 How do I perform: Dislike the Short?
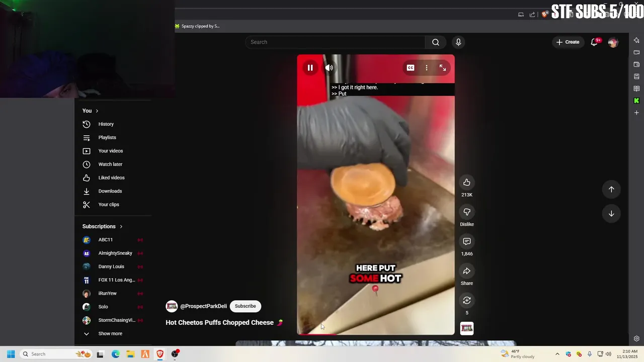[467, 212]
